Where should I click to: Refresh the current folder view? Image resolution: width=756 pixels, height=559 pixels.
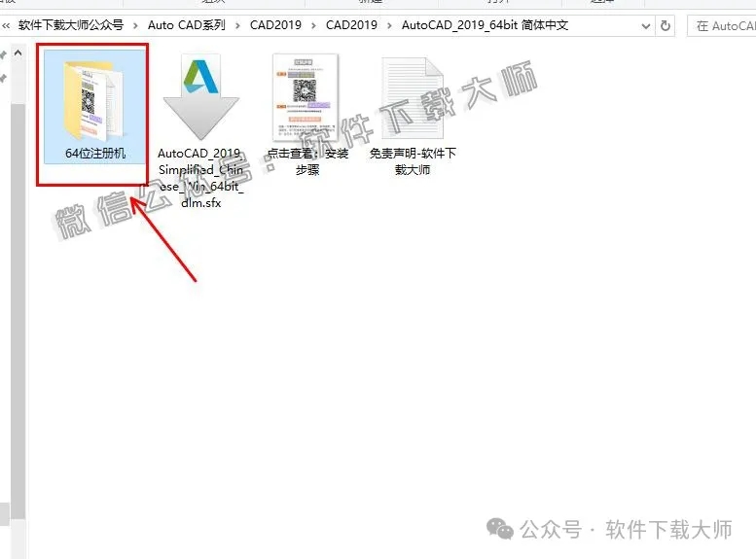tap(666, 25)
